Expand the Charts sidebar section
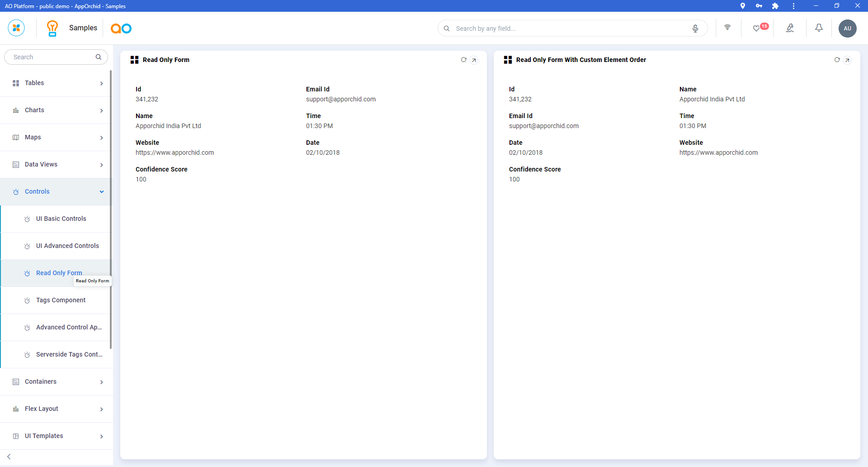This screenshot has width=868, height=467. [56, 110]
